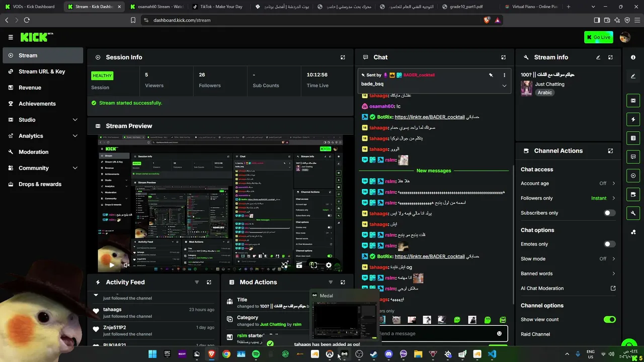Pop out the Channel Actions panel
This screenshot has height=362, width=644.
coord(610,151)
